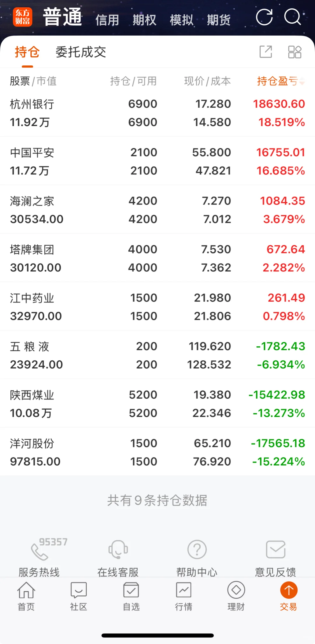315x644 pixels.
Task: Open 行情 market in bottom bar
Action: 184,596
